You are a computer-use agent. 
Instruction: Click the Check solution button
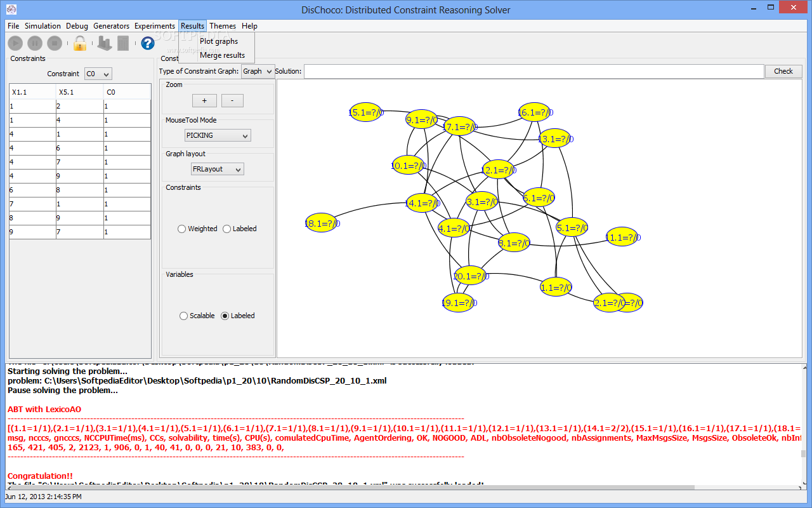coord(783,71)
